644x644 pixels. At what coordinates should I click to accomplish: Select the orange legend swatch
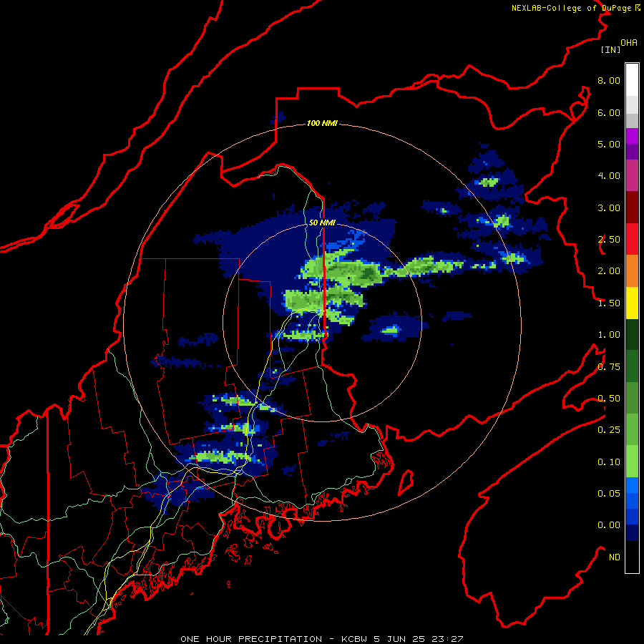click(x=632, y=271)
